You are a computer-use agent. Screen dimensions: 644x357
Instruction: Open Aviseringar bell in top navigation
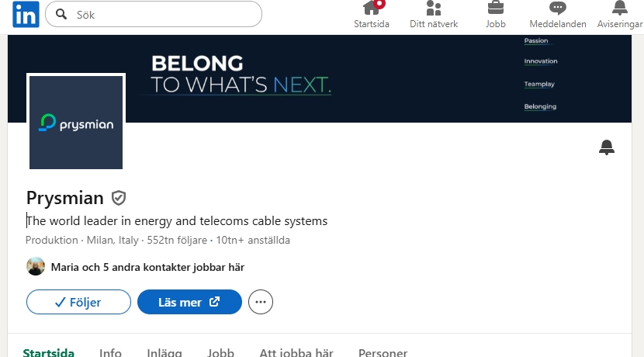point(620,8)
